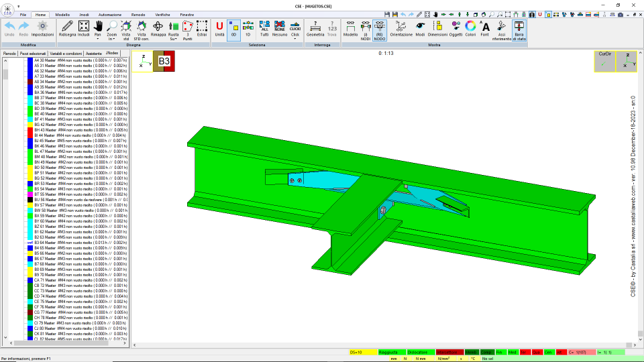Click the B3 node color badge
The height and width of the screenshot is (362, 644).
point(164,61)
